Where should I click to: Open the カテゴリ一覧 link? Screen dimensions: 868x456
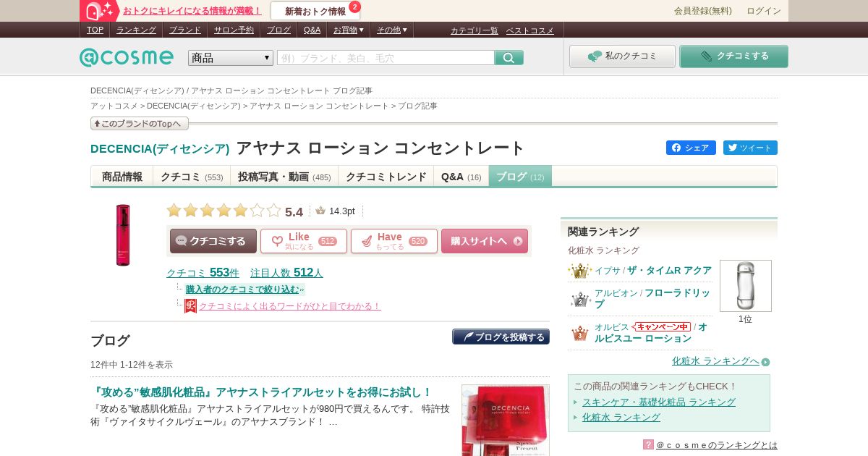point(475,30)
